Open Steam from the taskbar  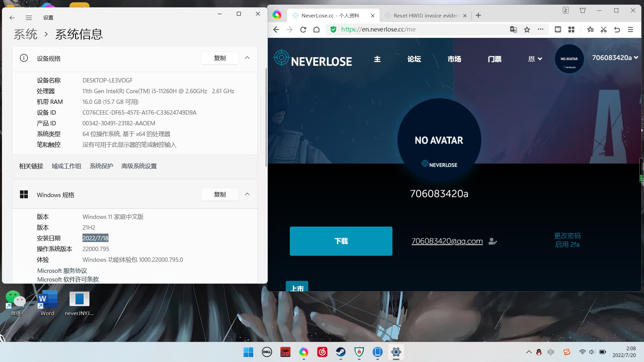(x=340, y=352)
